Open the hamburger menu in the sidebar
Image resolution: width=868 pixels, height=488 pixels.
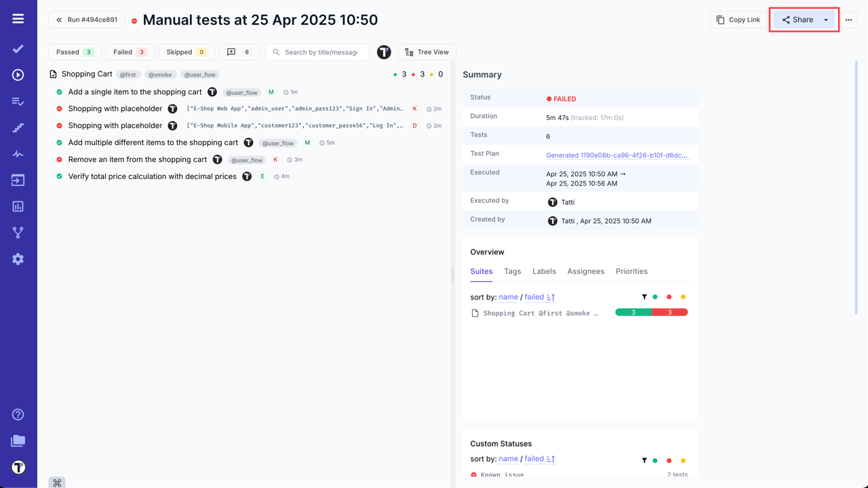[18, 18]
